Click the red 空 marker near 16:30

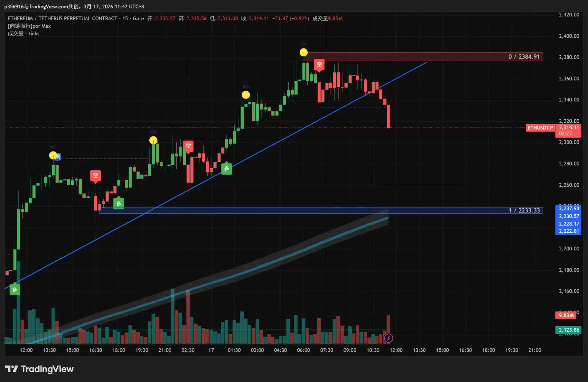96,175
